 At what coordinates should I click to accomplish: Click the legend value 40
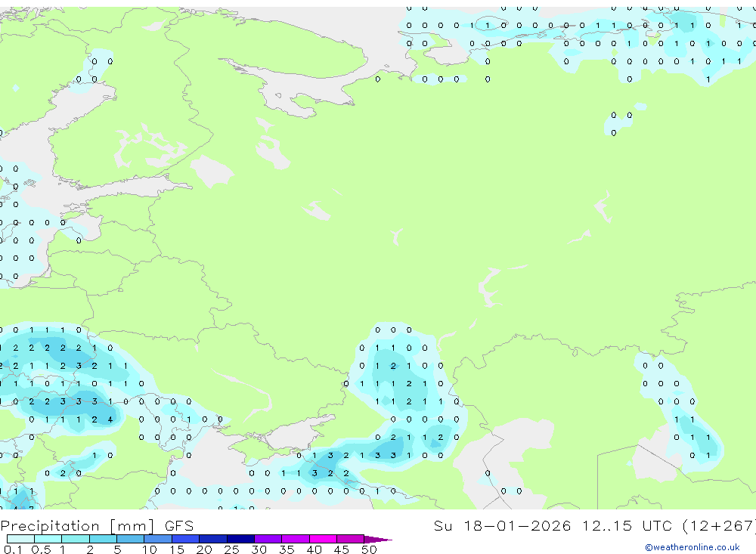(x=314, y=549)
